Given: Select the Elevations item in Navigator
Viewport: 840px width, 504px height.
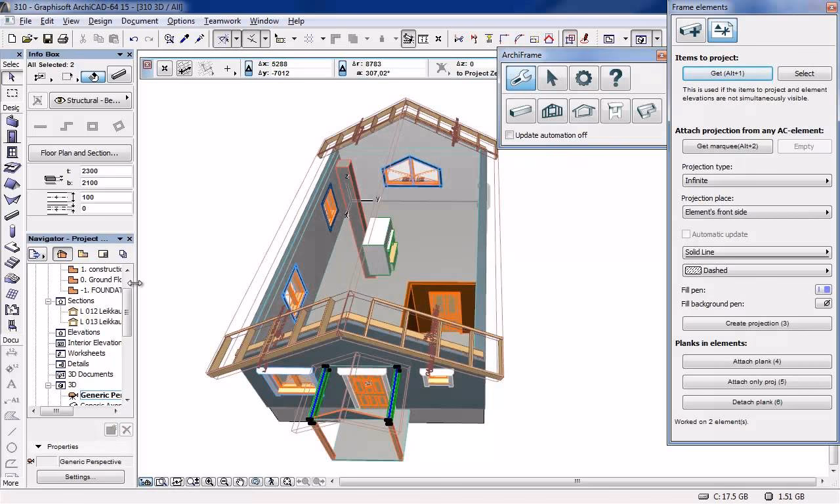Looking at the screenshot, I should [x=84, y=332].
